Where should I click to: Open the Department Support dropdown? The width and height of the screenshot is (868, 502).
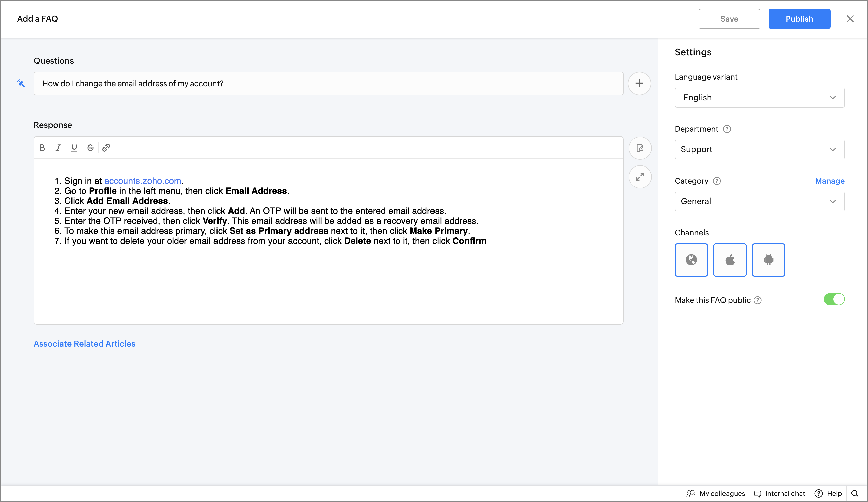(x=759, y=149)
